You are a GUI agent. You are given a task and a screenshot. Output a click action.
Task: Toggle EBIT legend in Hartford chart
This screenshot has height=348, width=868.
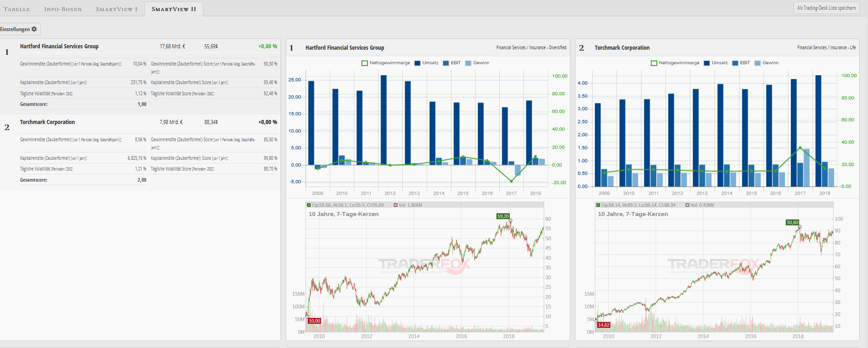pos(452,63)
